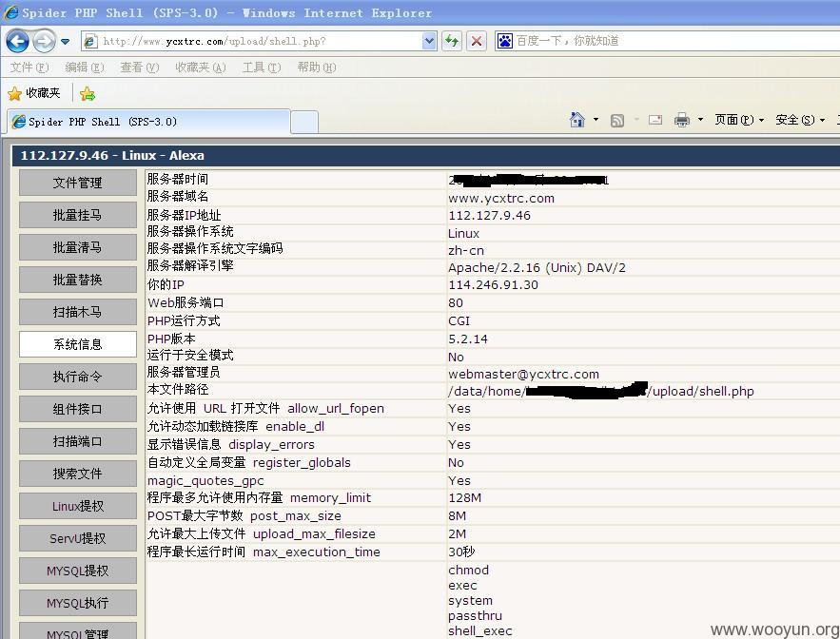Click the 批量替换 sidebar button

click(78, 280)
